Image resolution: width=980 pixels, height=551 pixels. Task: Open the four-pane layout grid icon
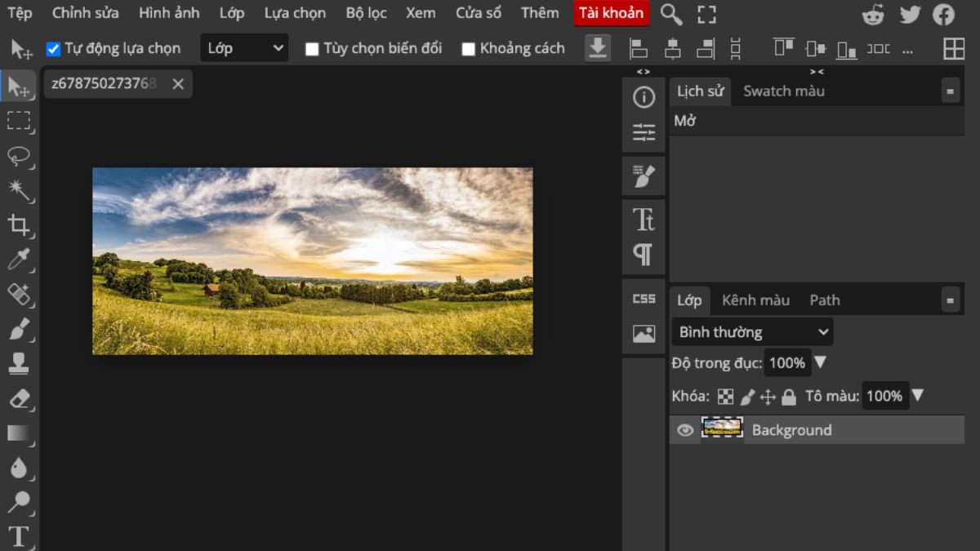[x=954, y=49]
